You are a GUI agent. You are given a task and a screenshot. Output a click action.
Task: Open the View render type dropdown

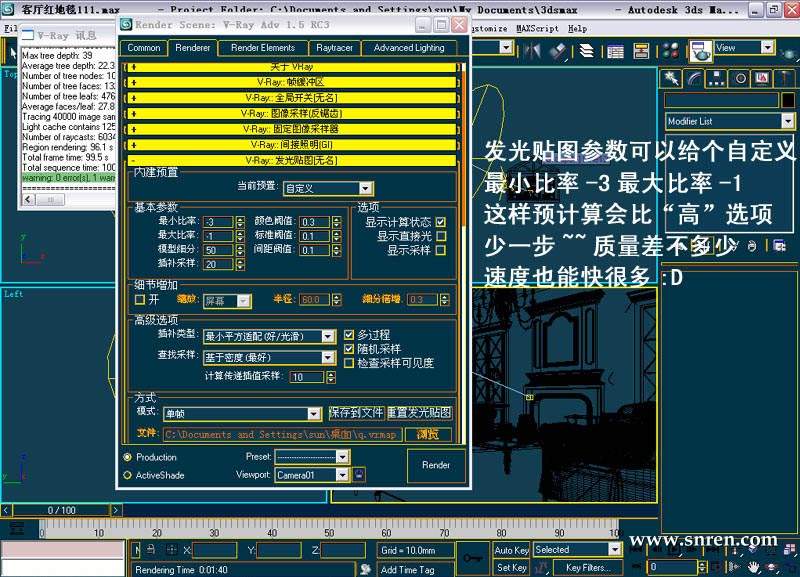point(744,48)
